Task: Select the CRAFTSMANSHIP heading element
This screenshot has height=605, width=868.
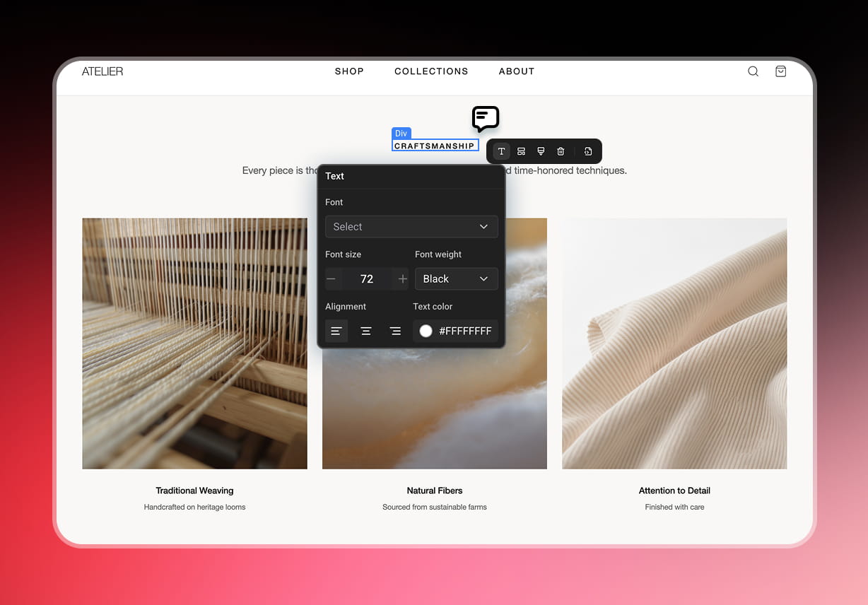Action: click(x=435, y=146)
